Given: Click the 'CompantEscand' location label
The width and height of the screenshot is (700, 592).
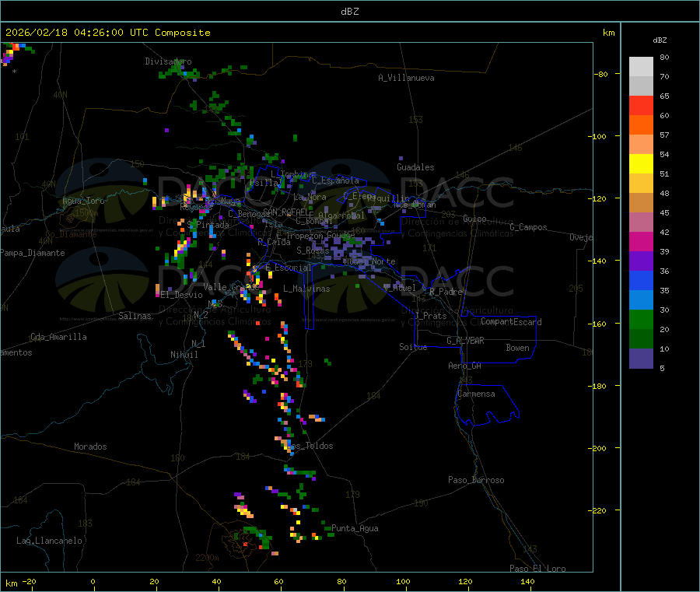Looking at the screenshot, I should (x=512, y=322).
